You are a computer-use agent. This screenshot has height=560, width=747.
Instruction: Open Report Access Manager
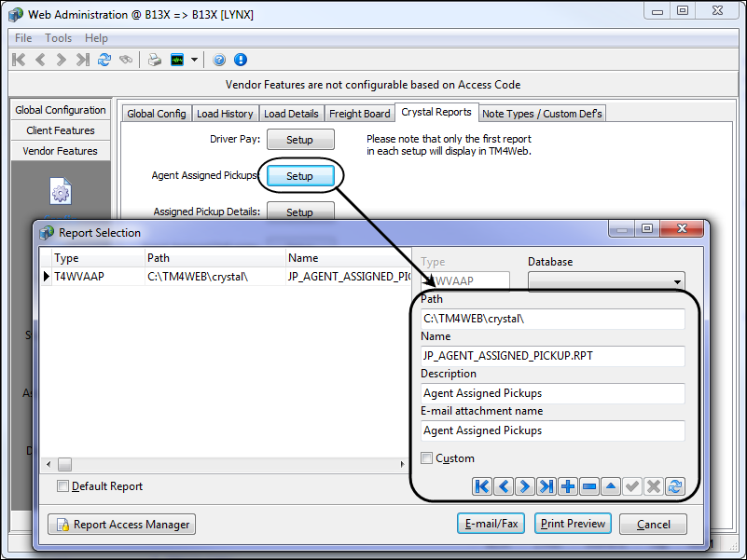[121, 525]
